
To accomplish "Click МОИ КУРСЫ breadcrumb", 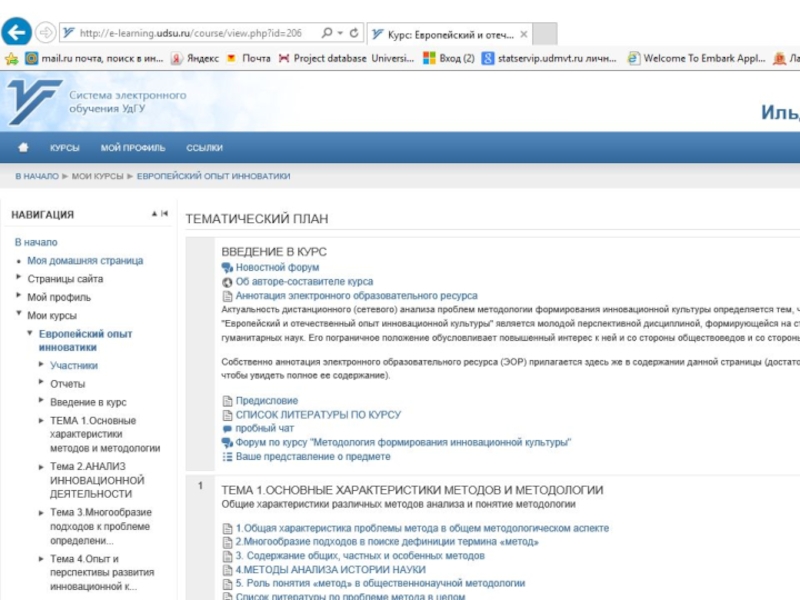I will click(97, 176).
